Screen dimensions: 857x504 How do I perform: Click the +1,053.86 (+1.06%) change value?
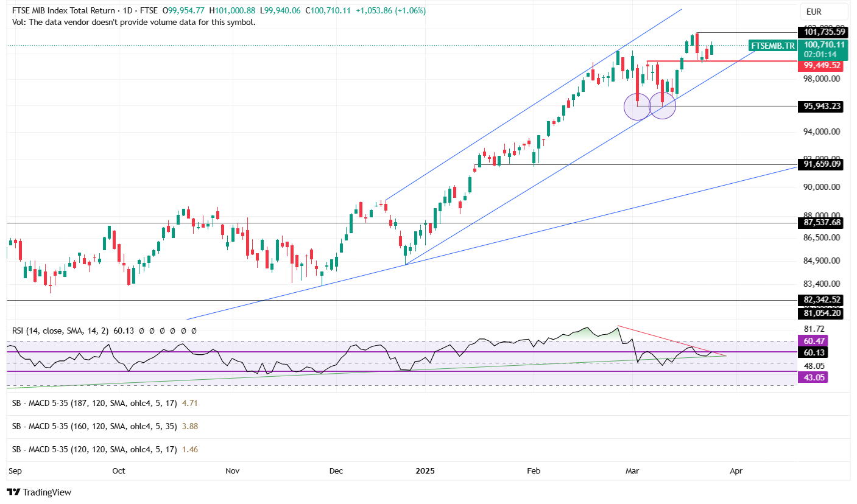390,11
